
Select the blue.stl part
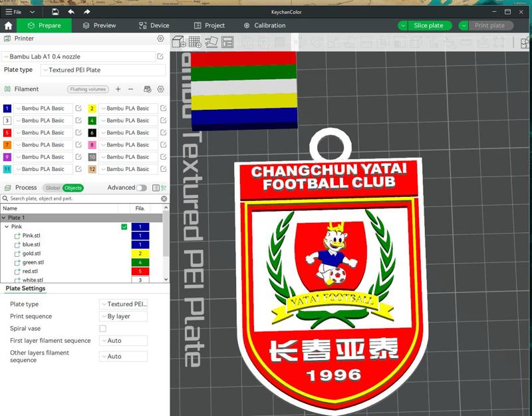[x=31, y=244]
